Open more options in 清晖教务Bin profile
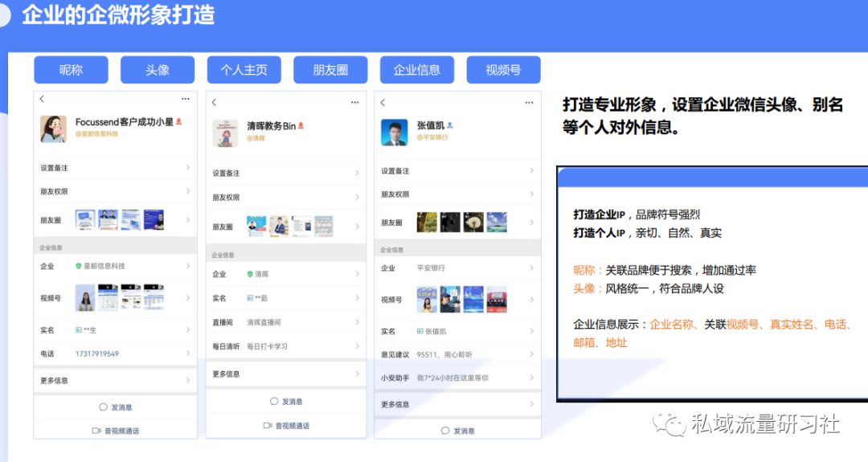 click(x=355, y=102)
